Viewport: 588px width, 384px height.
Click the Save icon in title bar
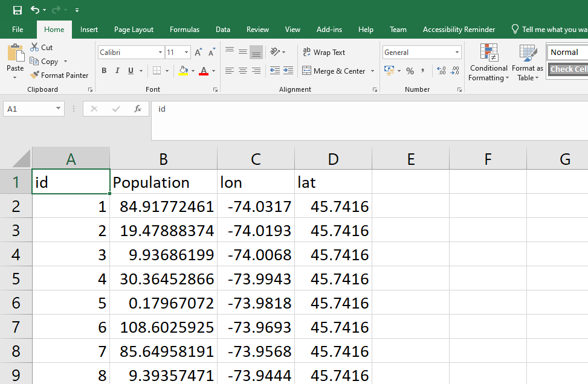(17, 10)
